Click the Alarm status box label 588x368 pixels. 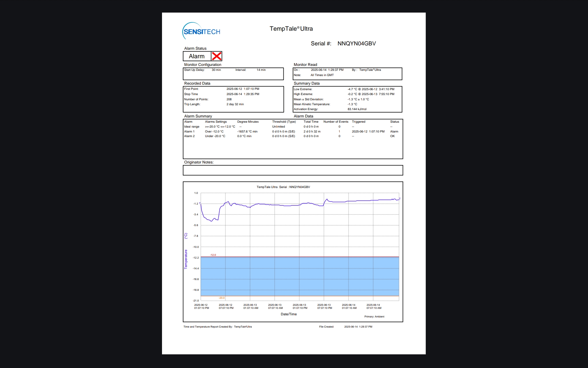(x=197, y=56)
